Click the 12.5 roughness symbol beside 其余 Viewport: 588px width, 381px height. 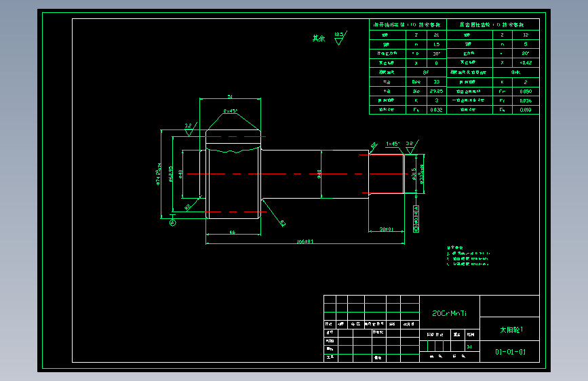point(340,37)
